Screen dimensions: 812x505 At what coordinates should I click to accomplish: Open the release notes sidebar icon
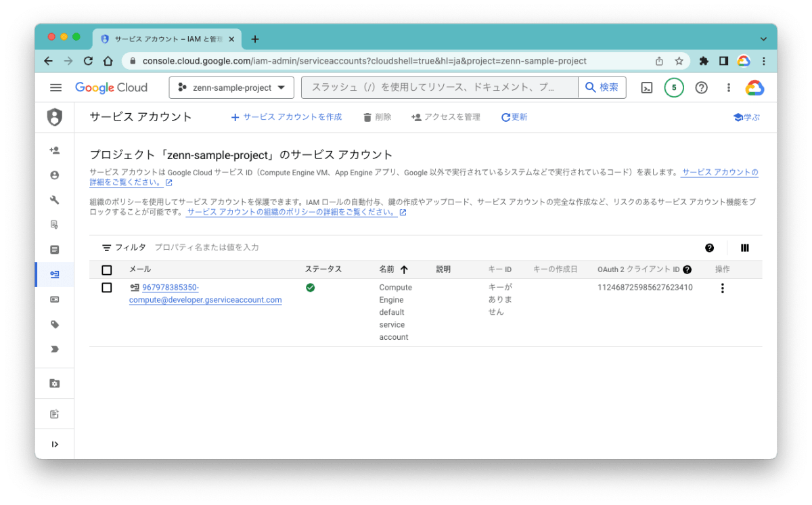[x=55, y=414]
